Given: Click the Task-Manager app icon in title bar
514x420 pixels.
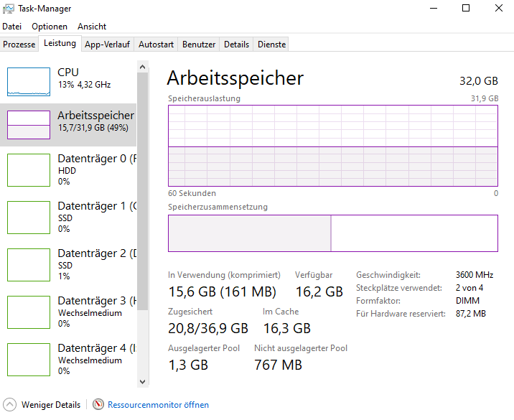Looking at the screenshot, I should click(x=9, y=8).
